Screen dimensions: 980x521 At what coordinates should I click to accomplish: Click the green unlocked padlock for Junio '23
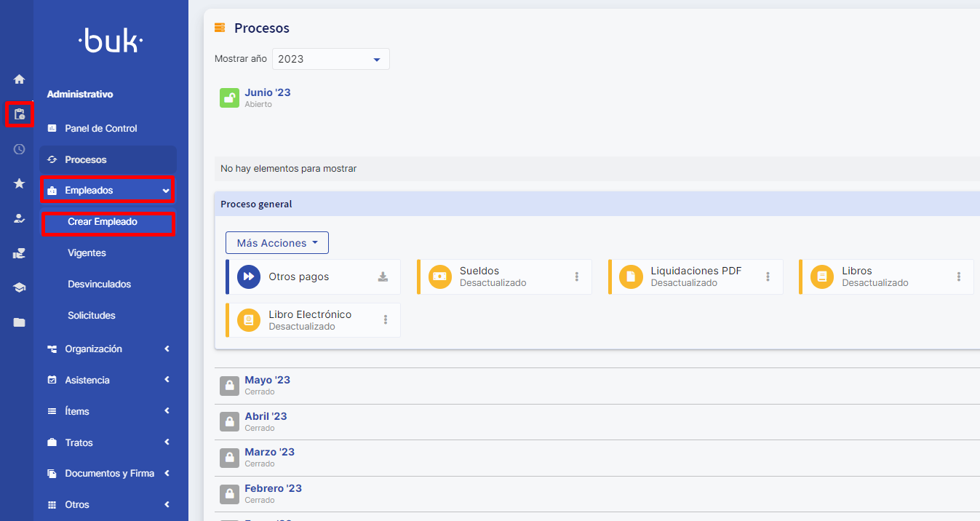(x=229, y=98)
